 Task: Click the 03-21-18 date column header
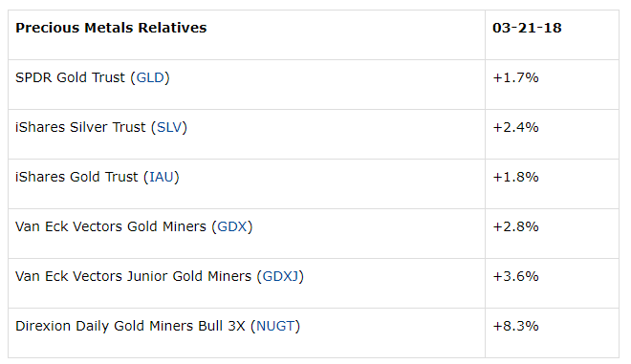pyautogui.click(x=527, y=28)
